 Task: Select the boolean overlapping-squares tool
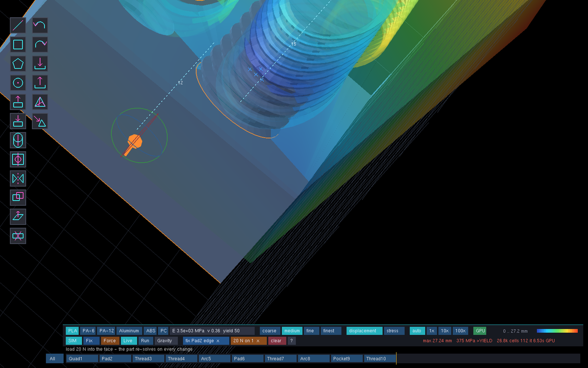18,198
